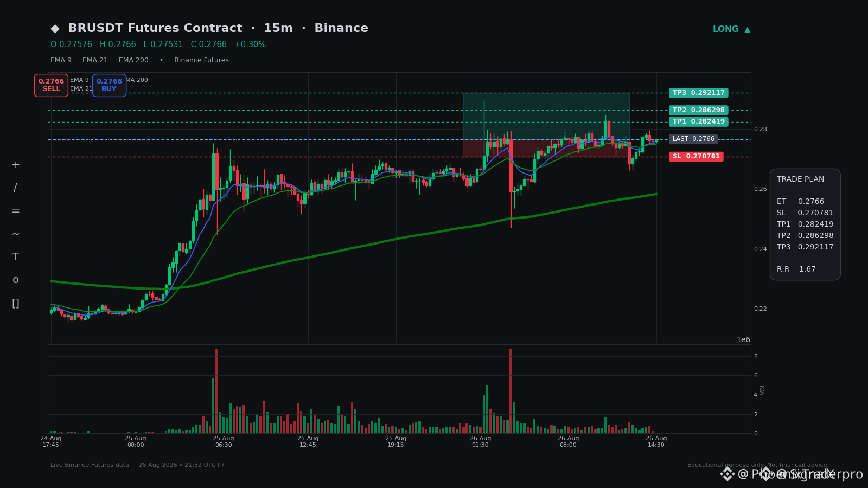This screenshot has width=868, height=488.
Task: Click the 1e6 volume scale label
Action: tap(743, 339)
